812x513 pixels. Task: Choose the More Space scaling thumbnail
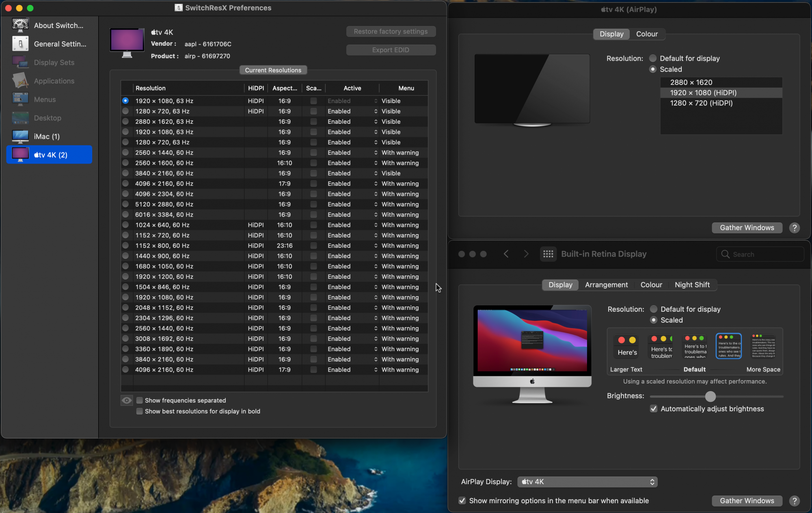[x=763, y=347]
